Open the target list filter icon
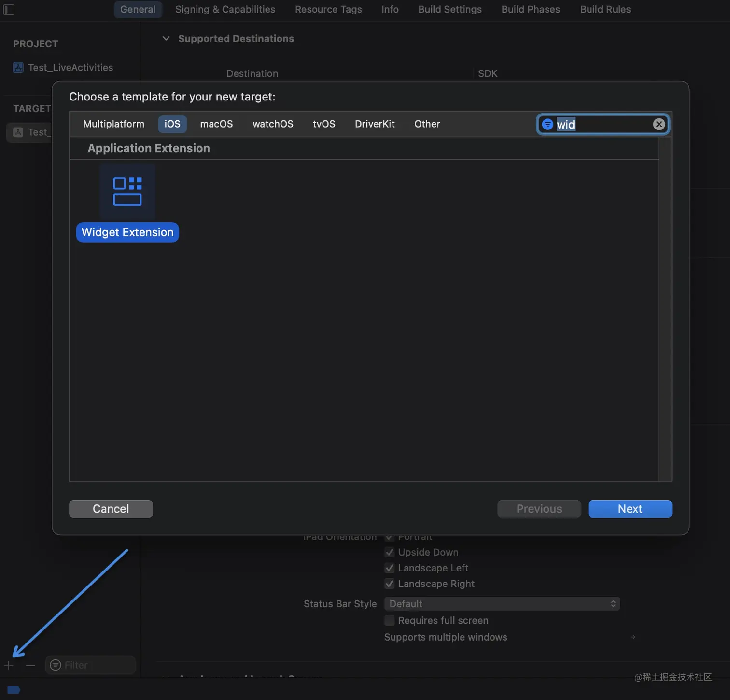 pyautogui.click(x=56, y=665)
